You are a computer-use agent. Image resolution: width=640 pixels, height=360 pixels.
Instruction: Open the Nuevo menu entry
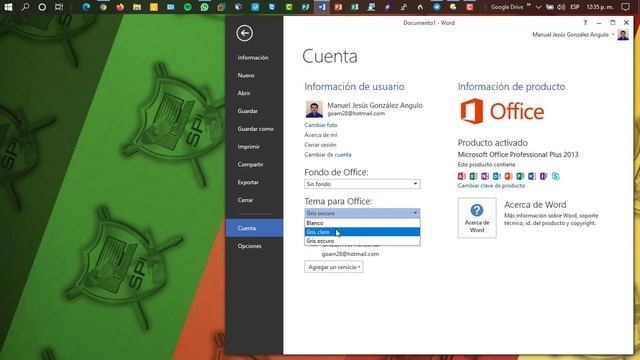(x=246, y=76)
